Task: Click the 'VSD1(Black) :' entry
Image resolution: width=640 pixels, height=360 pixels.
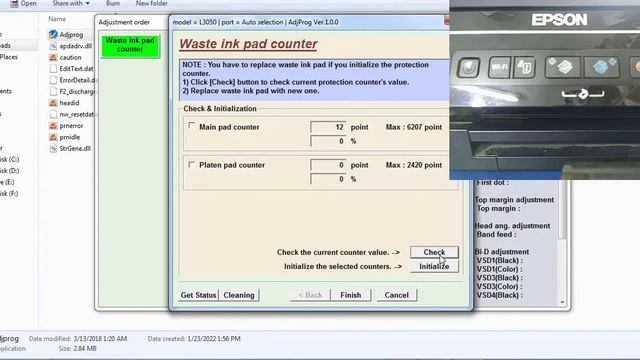Action: pos(500,260)
